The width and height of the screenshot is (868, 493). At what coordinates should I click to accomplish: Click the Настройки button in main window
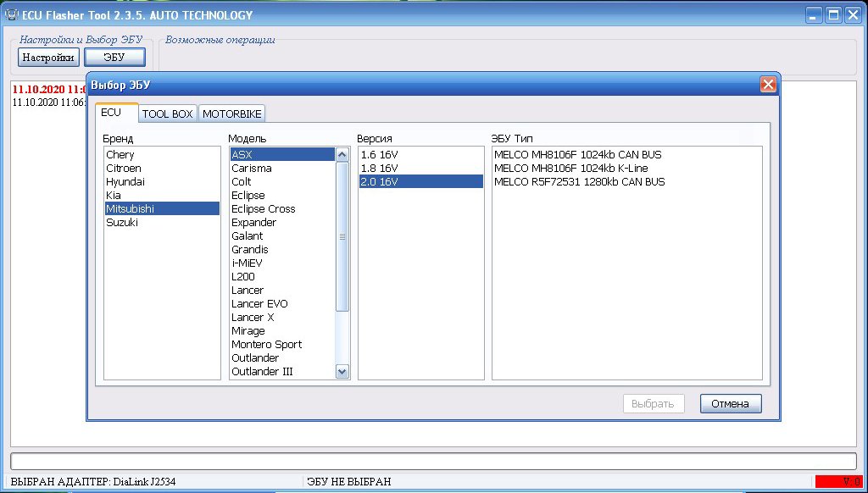[48, 57]
